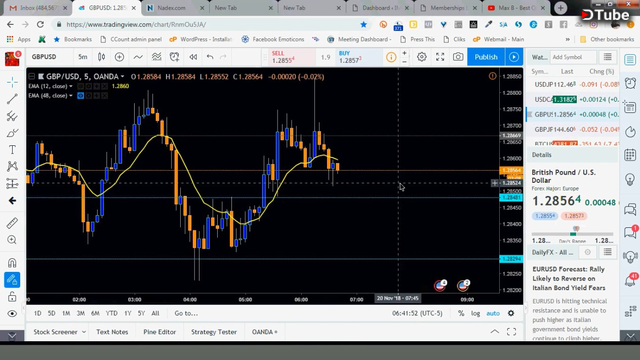The image size is (640, 360).
Task: Redo the chart action
Action: (x=223, y=57)
